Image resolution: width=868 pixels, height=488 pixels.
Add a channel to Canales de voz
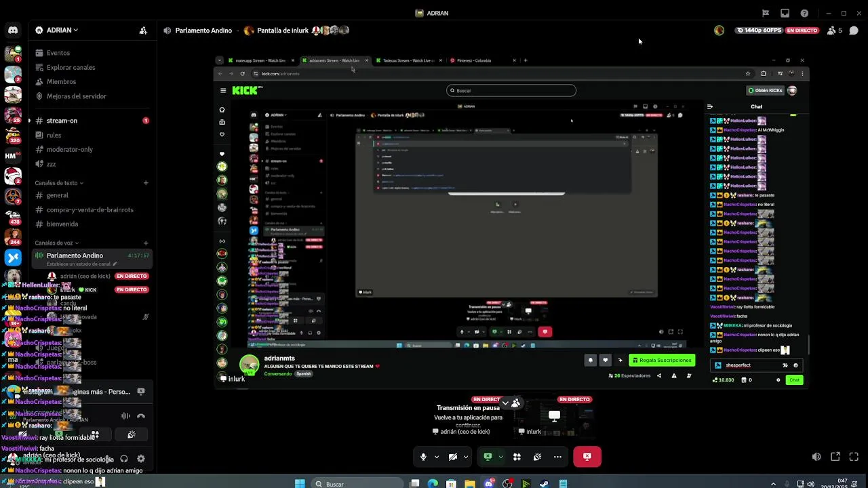[146, 243]
